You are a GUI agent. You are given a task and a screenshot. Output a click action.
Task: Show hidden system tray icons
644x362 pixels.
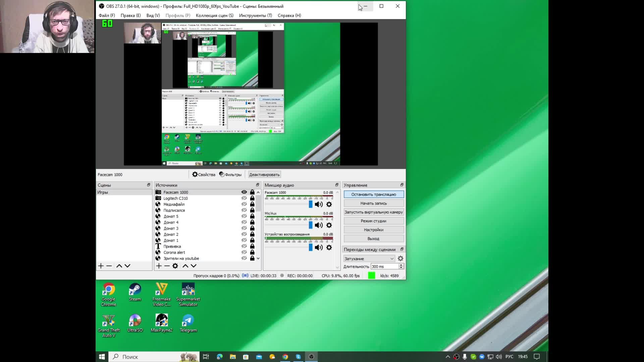pos(448,357)
